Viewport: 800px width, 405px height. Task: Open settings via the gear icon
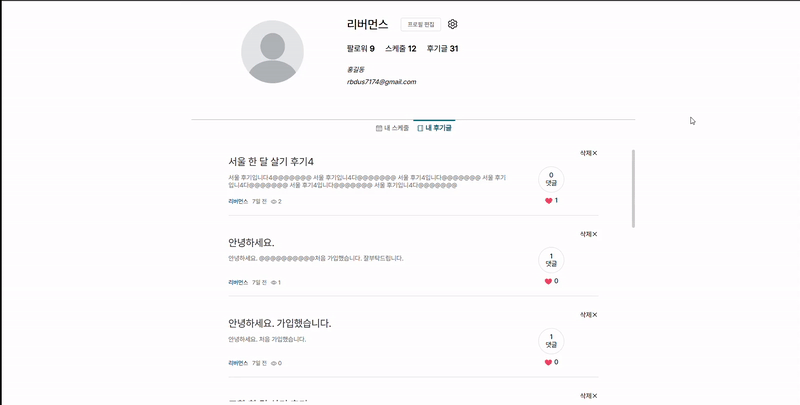pyautogui.click(x=453, y=24)
